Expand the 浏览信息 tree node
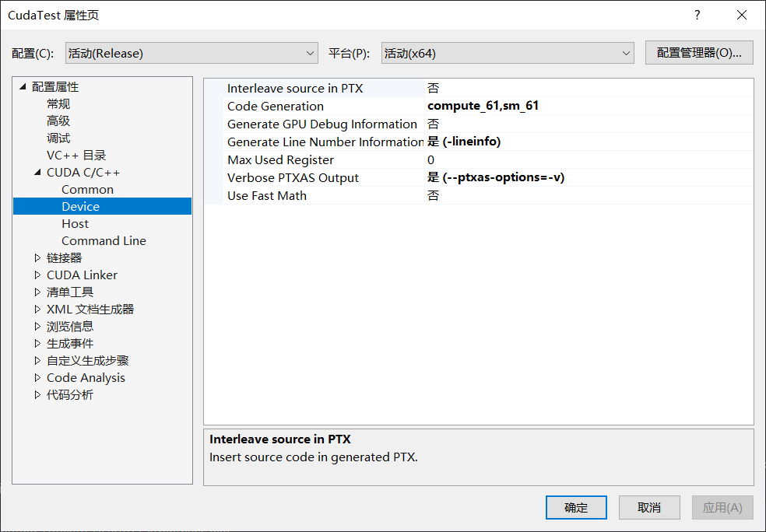This screenshot has height=532, width=766. (x=37, y=326)
